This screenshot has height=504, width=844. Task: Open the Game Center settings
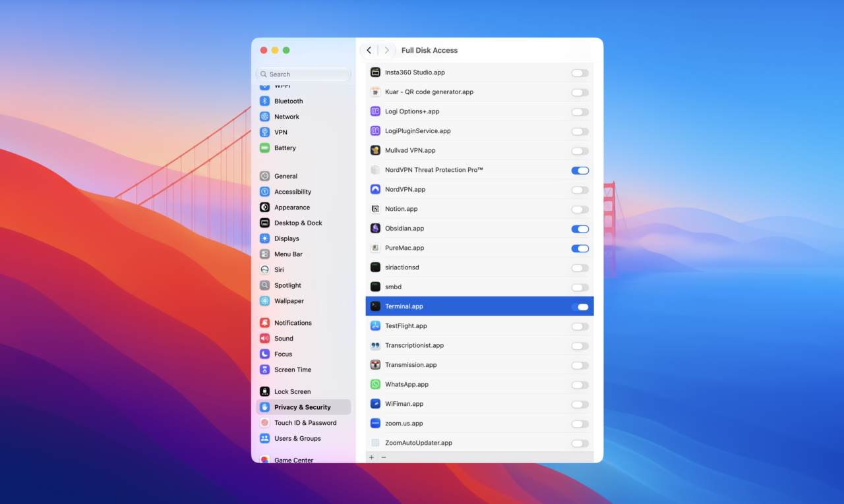(303, 459)
